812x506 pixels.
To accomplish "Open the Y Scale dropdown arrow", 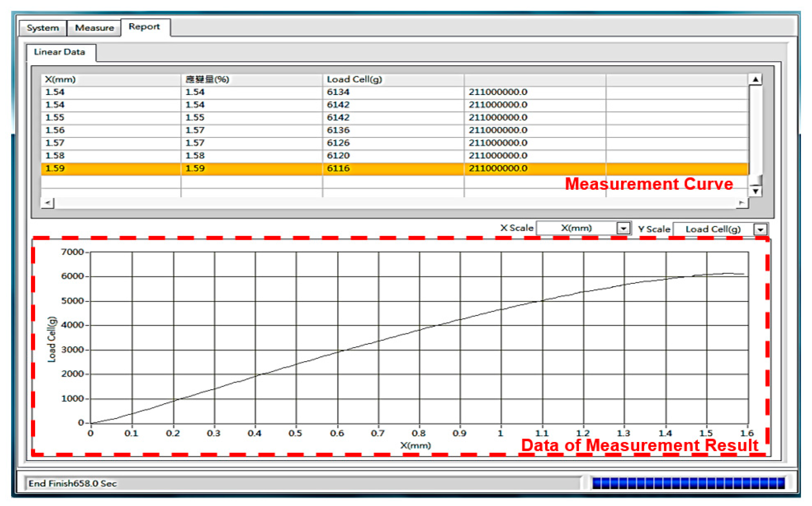I will tap(761, 229).
